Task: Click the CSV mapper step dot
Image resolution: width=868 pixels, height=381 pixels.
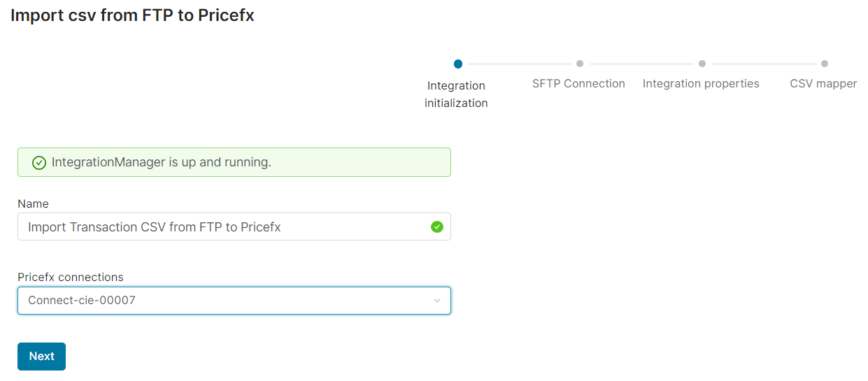Action: (825, 64)
